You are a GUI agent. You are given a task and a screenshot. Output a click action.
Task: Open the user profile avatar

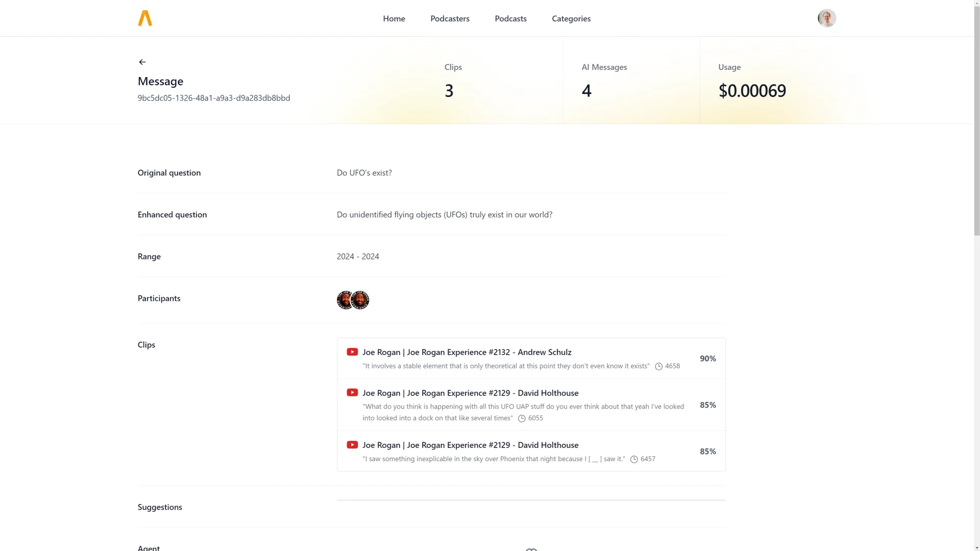(x=826, y=18)
